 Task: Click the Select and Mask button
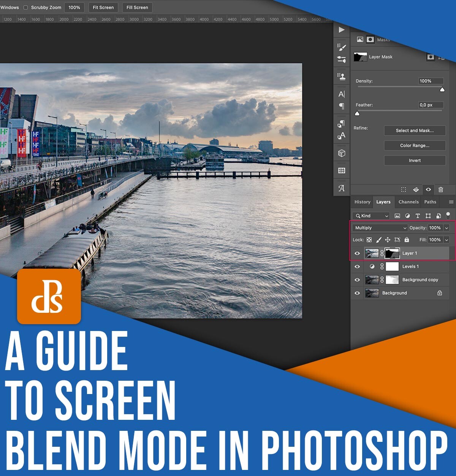pos(415,131)
